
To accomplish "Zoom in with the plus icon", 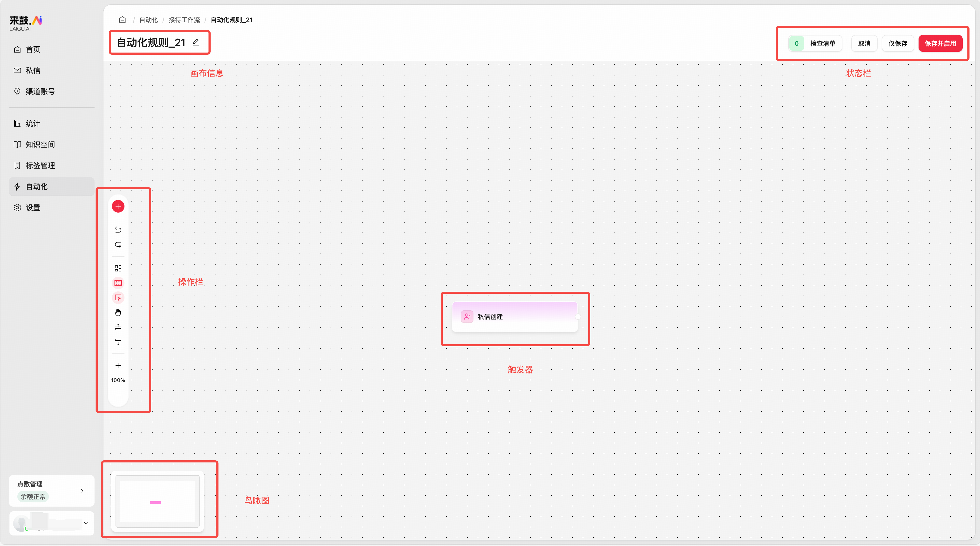I will [x=118, y=365].
